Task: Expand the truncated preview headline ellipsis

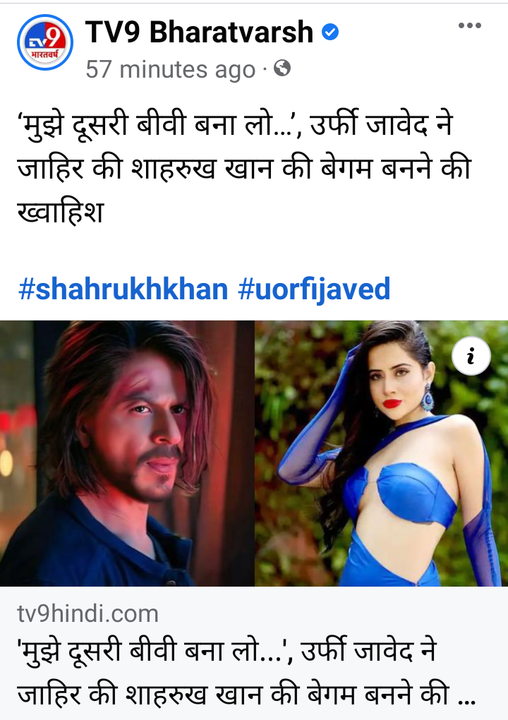Action: [x=467, y=697]
